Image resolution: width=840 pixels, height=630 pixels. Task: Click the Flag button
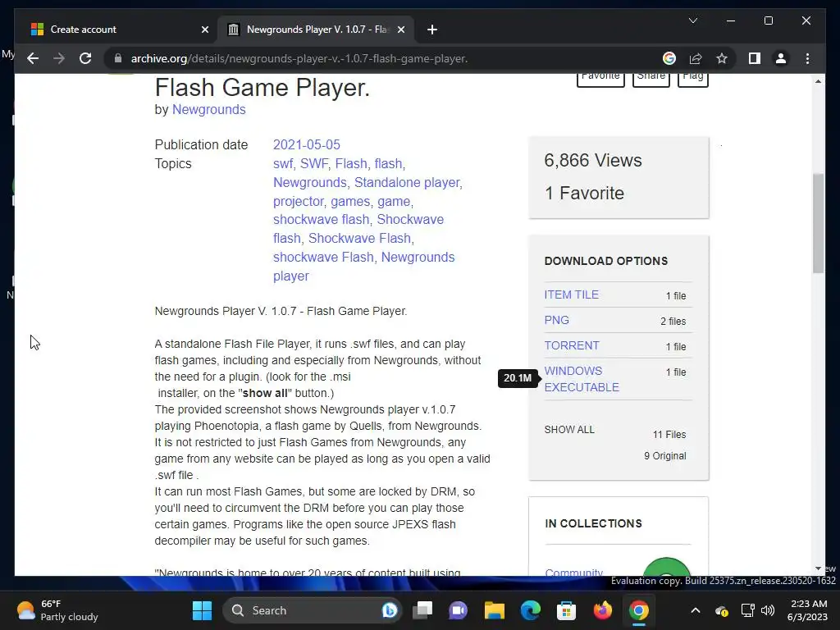click(x=692, y=78)
